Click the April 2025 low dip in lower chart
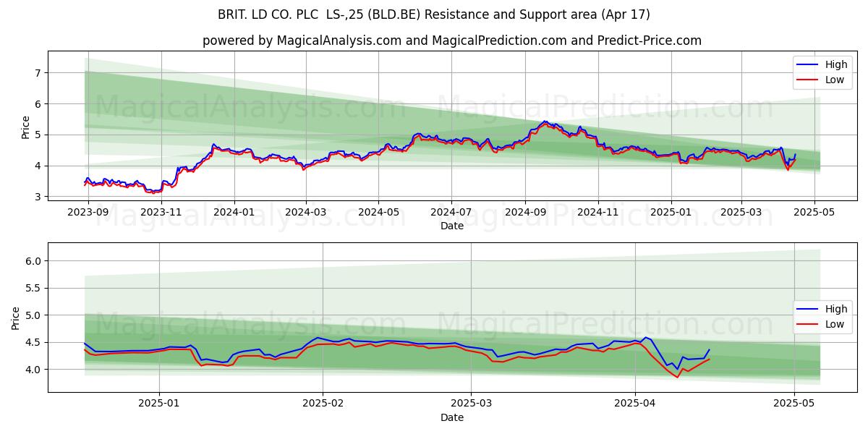The width and height of the screenshot is (868, 434). click(x=678, y=376)
